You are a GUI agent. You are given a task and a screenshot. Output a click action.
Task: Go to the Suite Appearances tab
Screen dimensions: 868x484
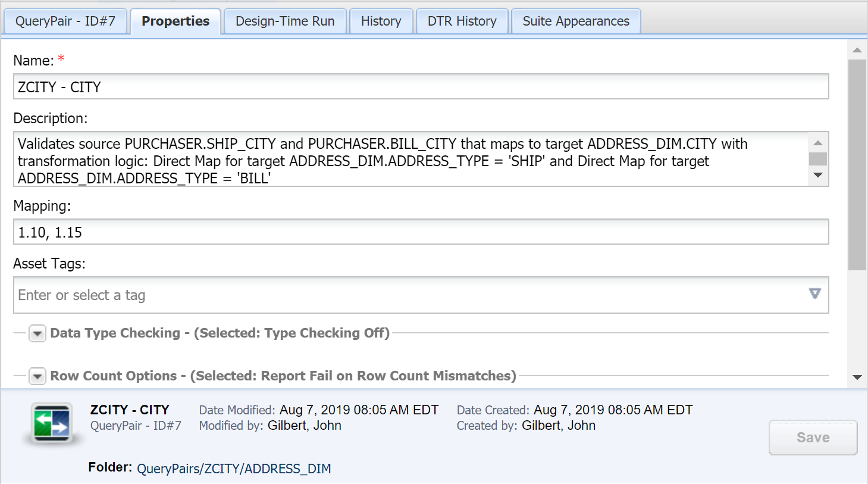pos(575,21)
